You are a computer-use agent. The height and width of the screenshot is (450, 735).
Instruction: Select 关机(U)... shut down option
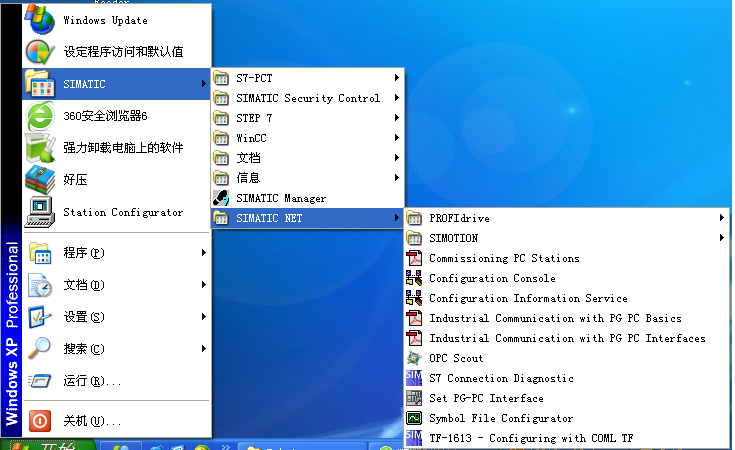tap(116, 420)
